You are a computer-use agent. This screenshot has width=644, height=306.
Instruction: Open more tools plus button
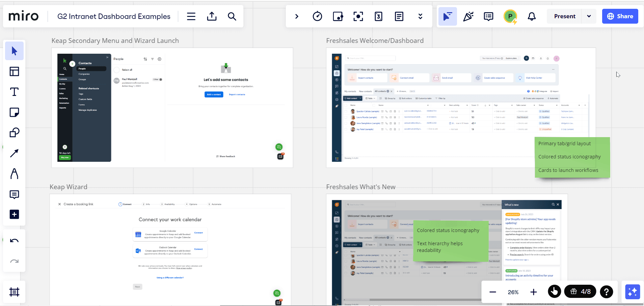14,214
